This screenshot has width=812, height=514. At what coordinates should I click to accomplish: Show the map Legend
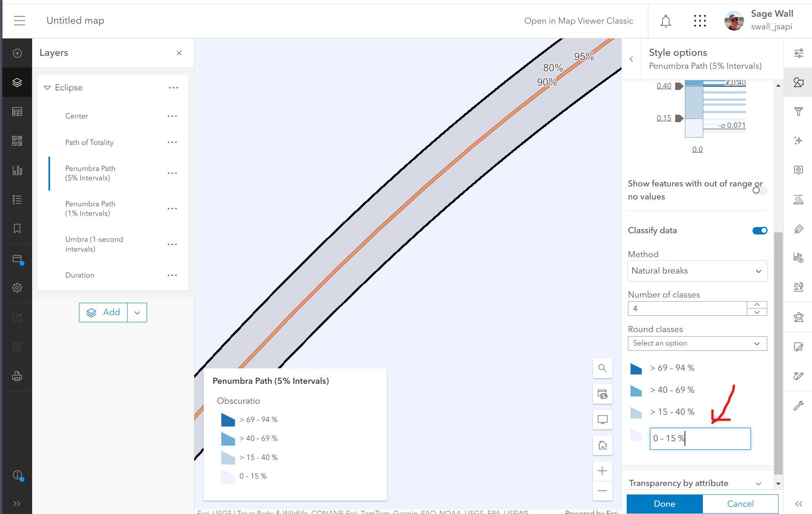[17, 199]
